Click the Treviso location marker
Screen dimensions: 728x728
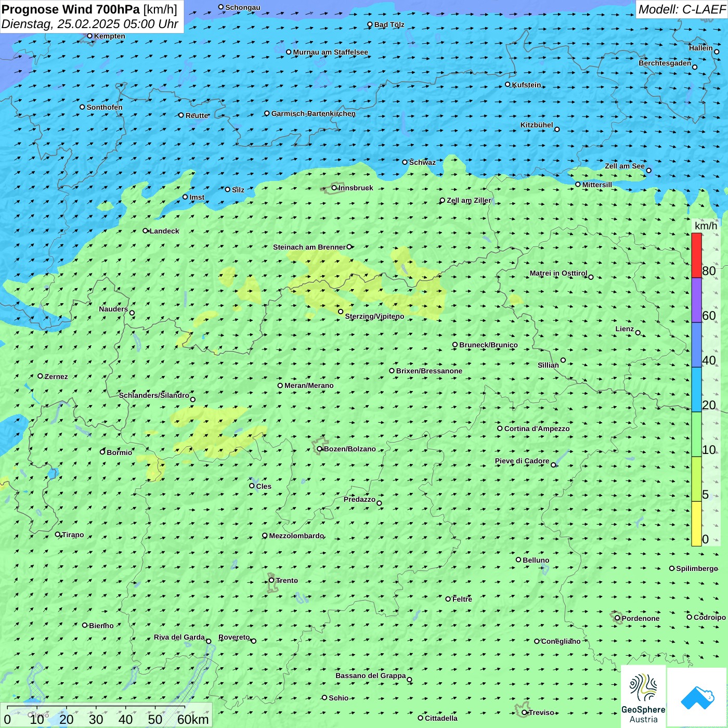click(x=524, y=712)
